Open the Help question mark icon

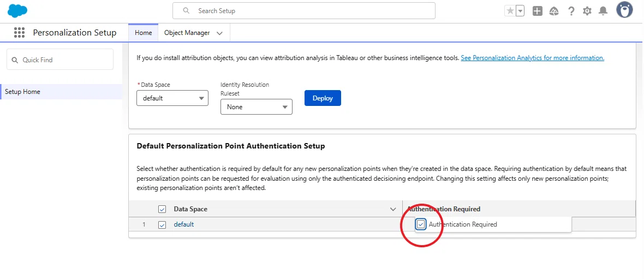[x=571, y=11]
